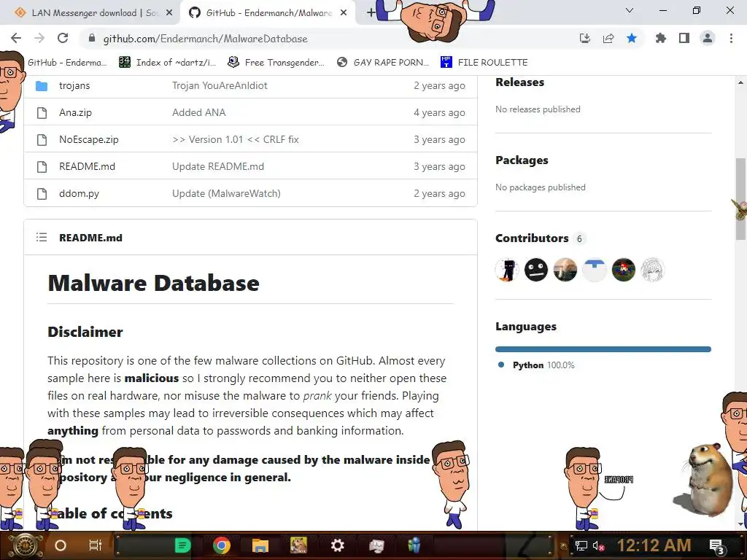The width and height of the screenshot is (747, 560).
Task: Open GitHub - Enderma... bookmark
Action: click(66, 63)
